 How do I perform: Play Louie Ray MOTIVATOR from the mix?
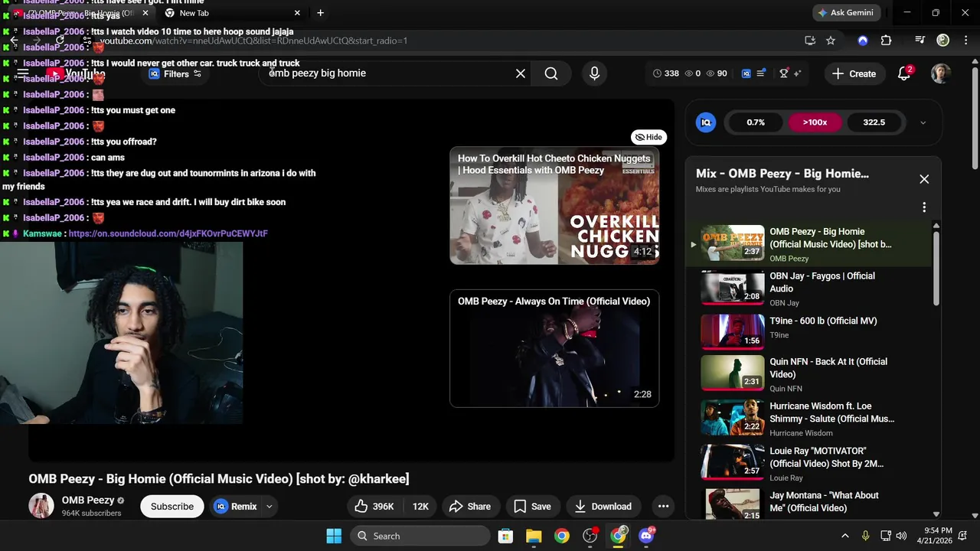pyautogui.click(x=810, y=463)
